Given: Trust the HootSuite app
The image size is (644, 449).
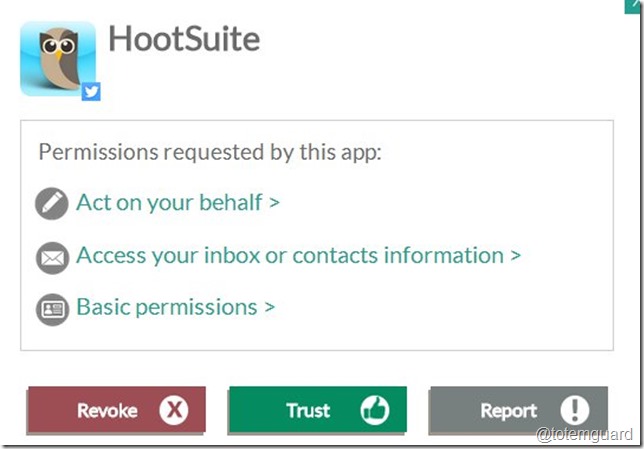Looking at the screenshot, I should pos(317,410).
